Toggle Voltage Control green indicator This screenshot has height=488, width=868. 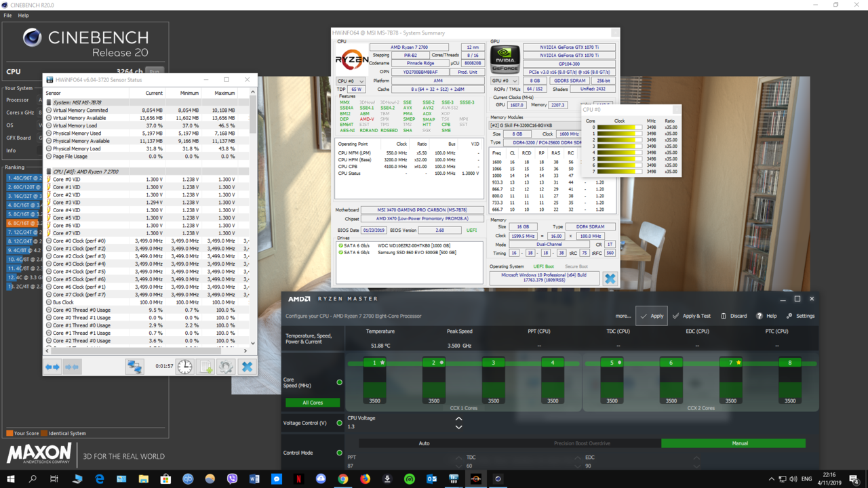click(340, 423)
